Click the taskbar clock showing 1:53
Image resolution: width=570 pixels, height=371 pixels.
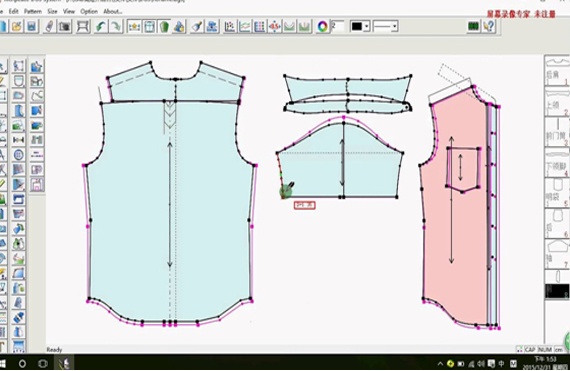(x=545, y=363)
